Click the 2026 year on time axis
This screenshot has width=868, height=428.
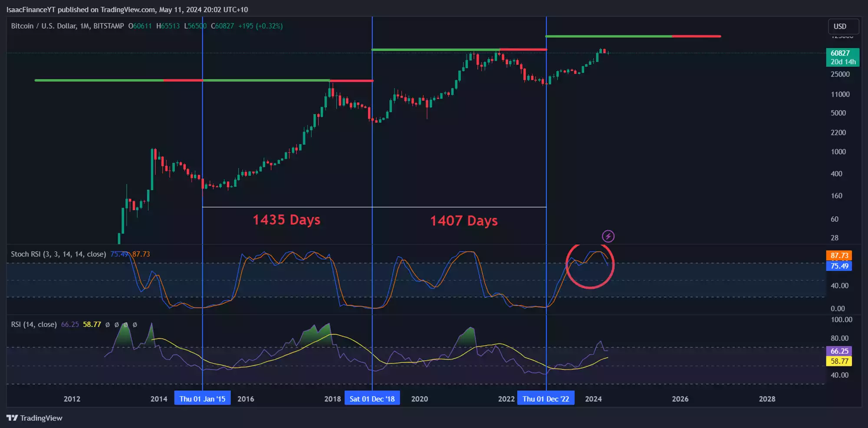680,398
